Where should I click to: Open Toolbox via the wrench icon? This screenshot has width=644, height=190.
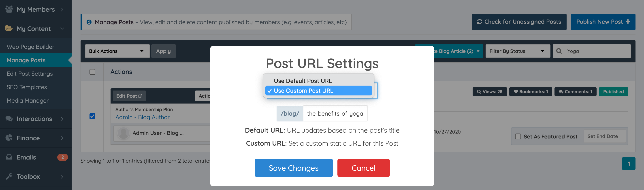point(9,177)
